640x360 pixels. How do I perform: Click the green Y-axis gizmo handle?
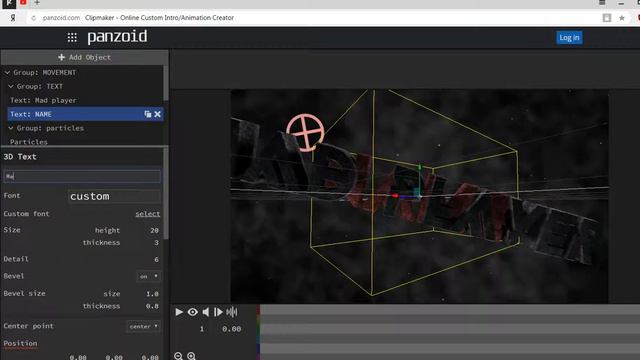coord(419,167)
